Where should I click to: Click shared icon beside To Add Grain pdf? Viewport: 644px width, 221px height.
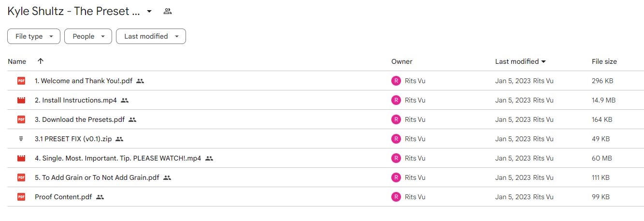point(167,177)
